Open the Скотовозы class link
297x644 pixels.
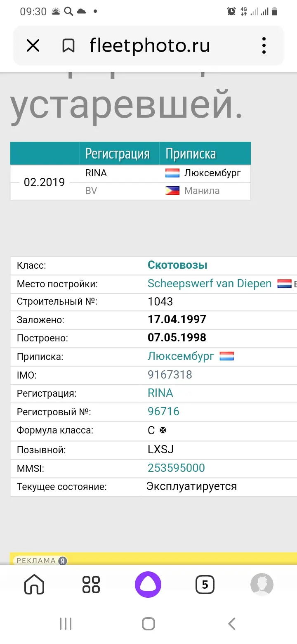pos(177,265)
